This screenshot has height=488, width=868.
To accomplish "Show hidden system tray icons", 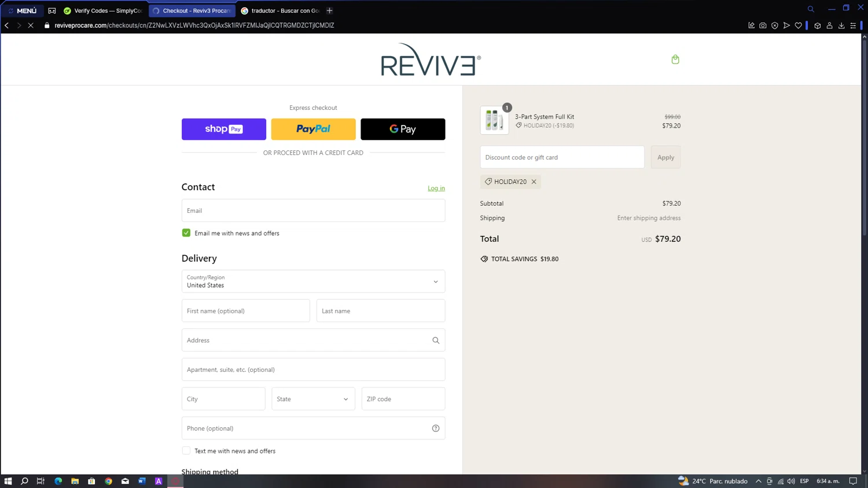I will [x=758, y=481].
